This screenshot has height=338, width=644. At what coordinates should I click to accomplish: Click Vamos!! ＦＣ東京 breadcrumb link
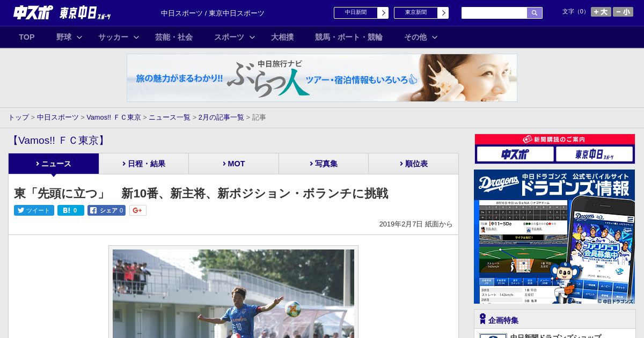pos(114,117)
